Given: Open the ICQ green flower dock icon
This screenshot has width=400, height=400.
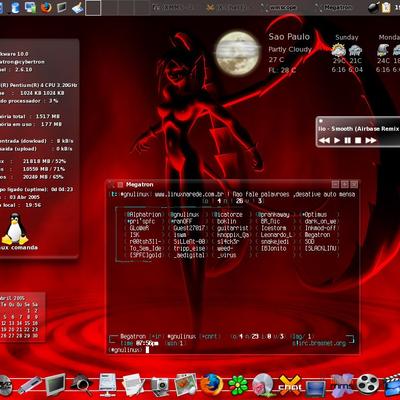Looking at the screenshot, I should click(238, 385).
